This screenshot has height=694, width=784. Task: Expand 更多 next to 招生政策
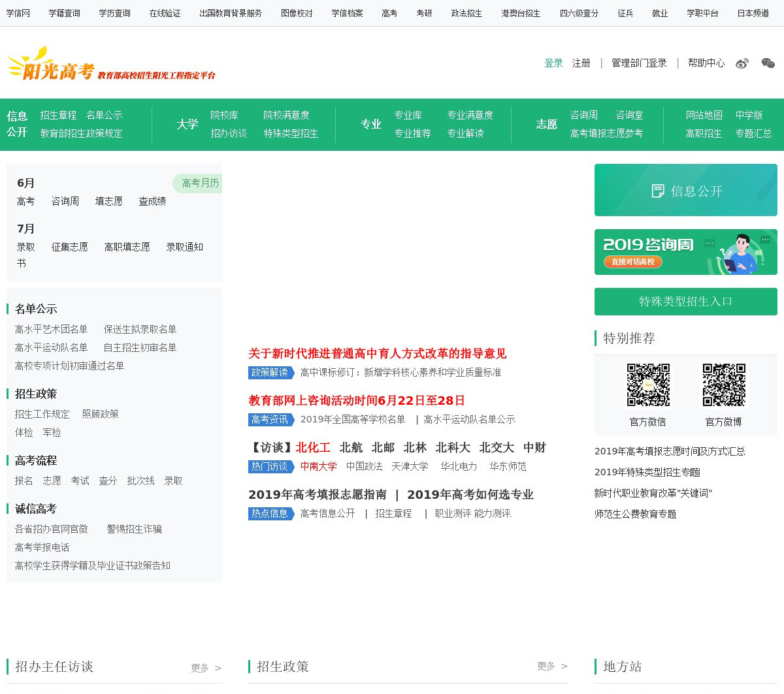[x=552, y=666]
